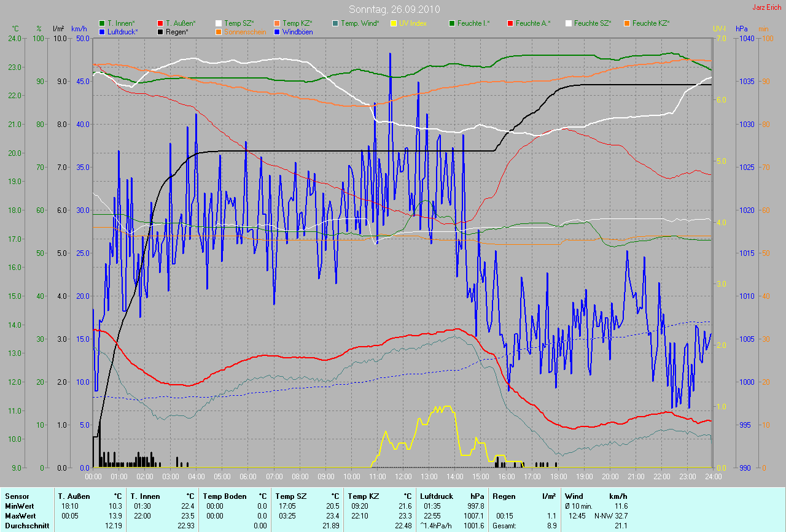Click the black Regen legend square
The width and height of the screenshot is (786, 532).
tap(161, 31)
